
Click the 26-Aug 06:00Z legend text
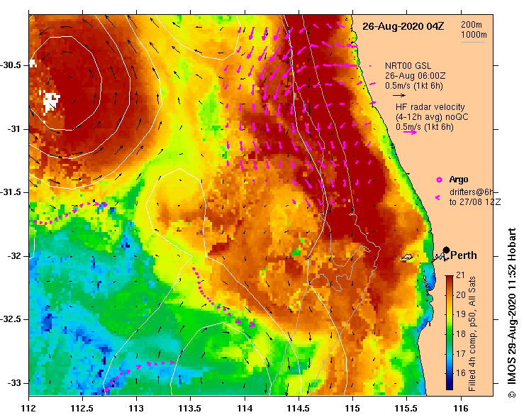pos(415,76)
